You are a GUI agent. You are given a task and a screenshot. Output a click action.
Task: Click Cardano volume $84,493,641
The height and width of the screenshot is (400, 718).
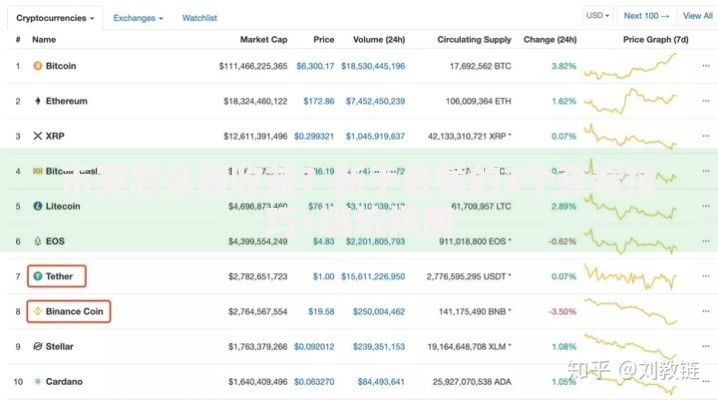pyautogui.click(x=381, y=381)
